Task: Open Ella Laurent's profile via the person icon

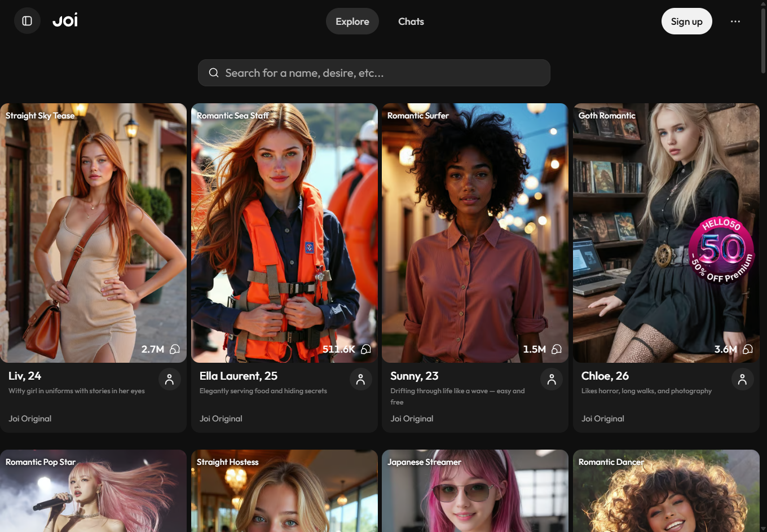Action: point(360,379)
